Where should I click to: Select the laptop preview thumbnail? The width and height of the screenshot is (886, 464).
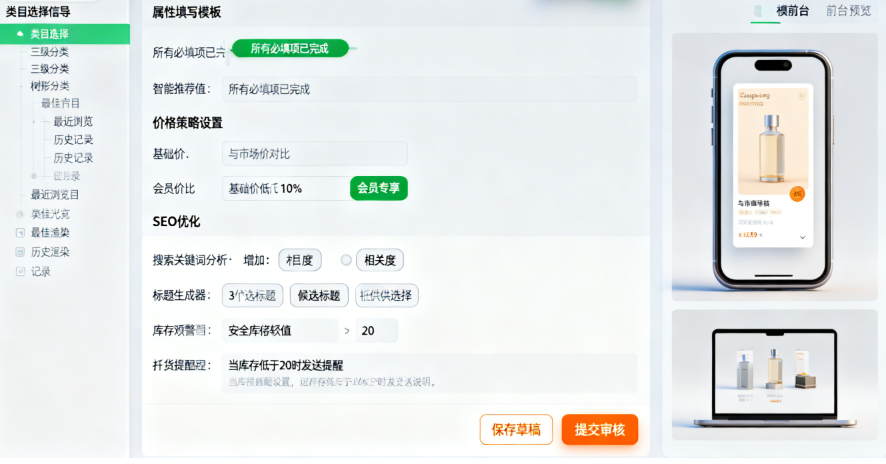point(773,369)
